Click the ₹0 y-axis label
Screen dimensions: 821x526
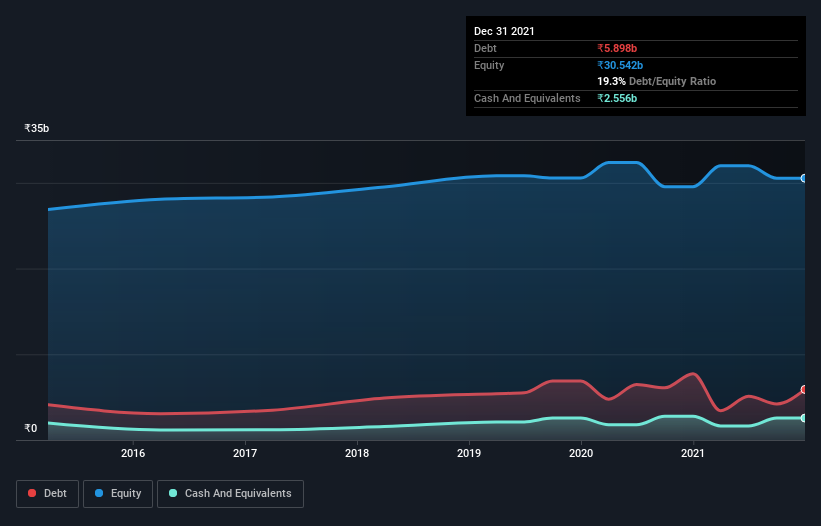tap(31, 428)
